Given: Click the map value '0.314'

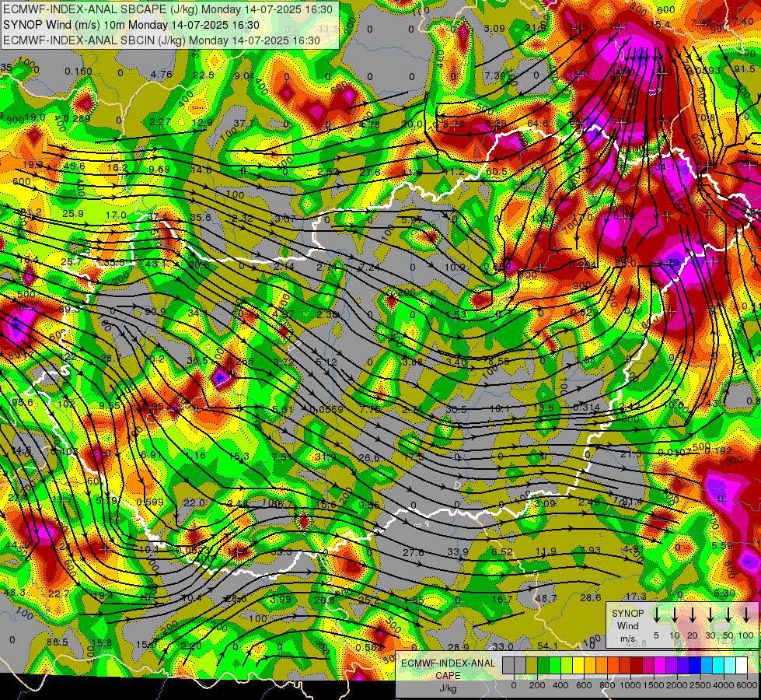Looking at the screenshot, I should [586, 407].
